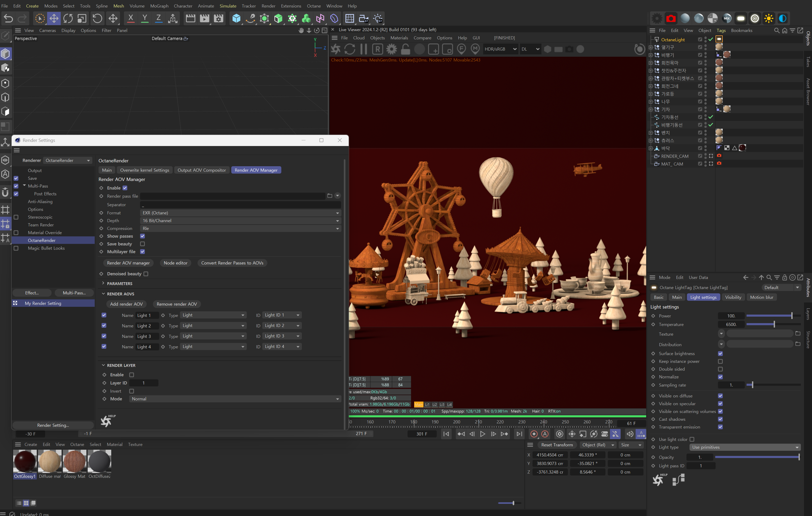
Task: Open Octane Live Viewer settings gear
Action: pos(391,49)
